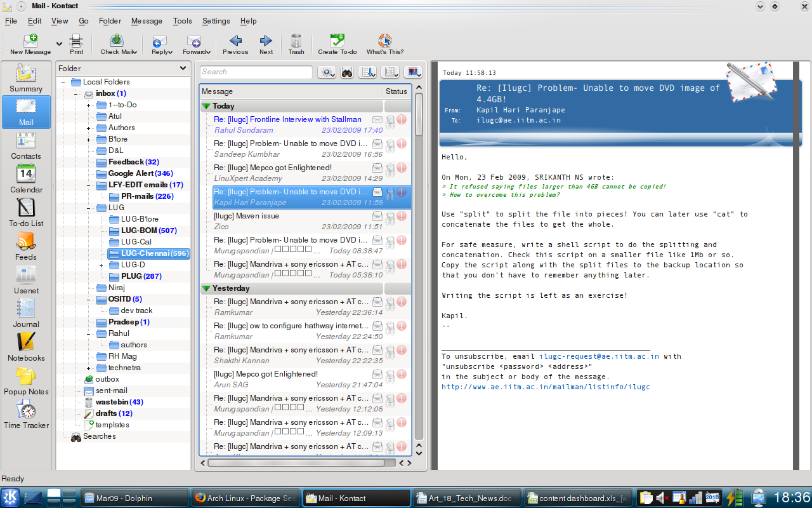This screenshot has height=508, width=812.
Task: Toggle action item icon on Mepco message from LinuXpert
Action: (x=390, y=168)
